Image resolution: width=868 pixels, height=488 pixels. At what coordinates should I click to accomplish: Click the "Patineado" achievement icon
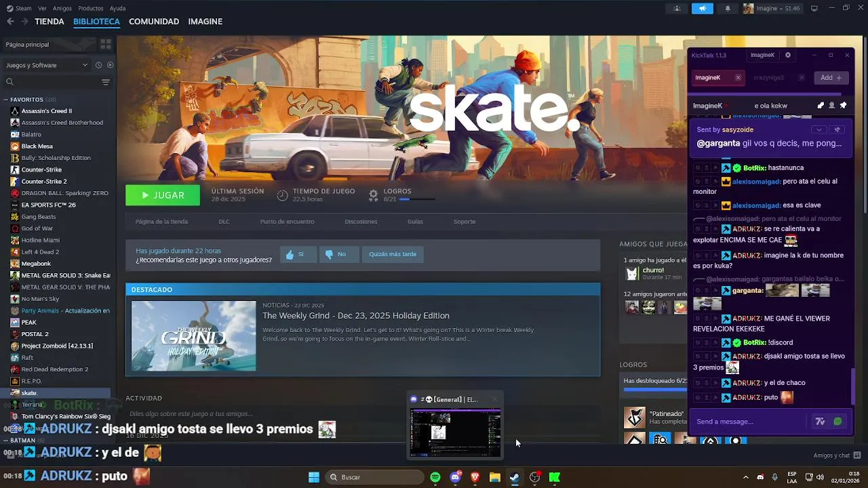pos(635,418)
